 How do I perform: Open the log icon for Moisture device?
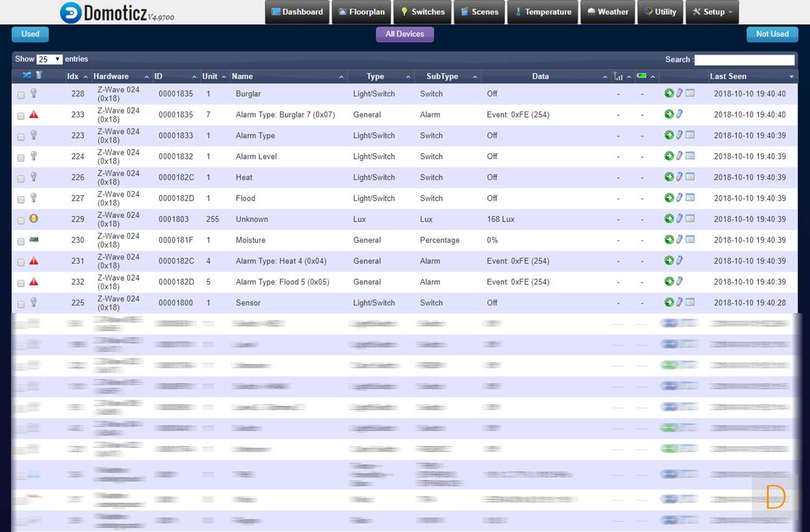tap(690, 240)
